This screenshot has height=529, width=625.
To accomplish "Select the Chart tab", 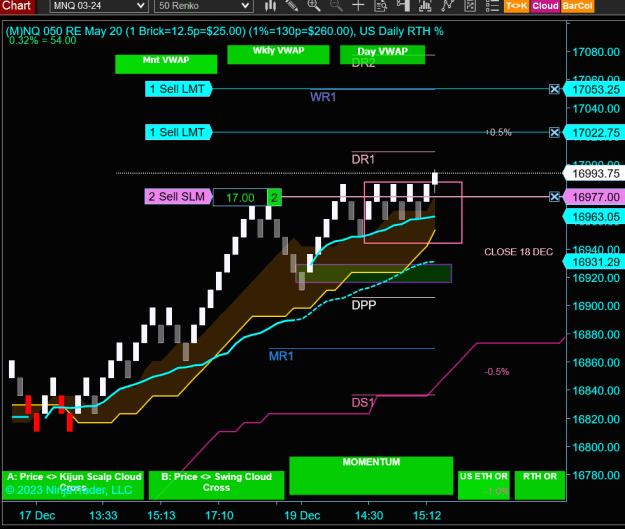I will (17, 6).
